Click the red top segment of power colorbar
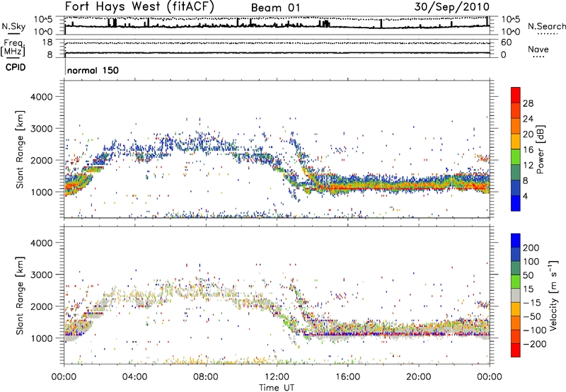Screen dimensions: 566x392 516,95
